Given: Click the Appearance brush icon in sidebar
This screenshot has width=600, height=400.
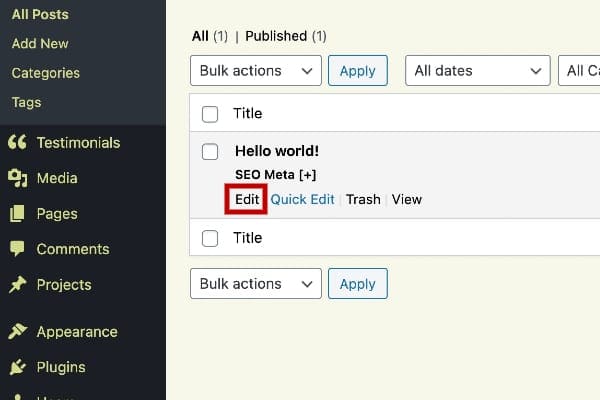Looking at the screenshot, I should tap(17, 332).
